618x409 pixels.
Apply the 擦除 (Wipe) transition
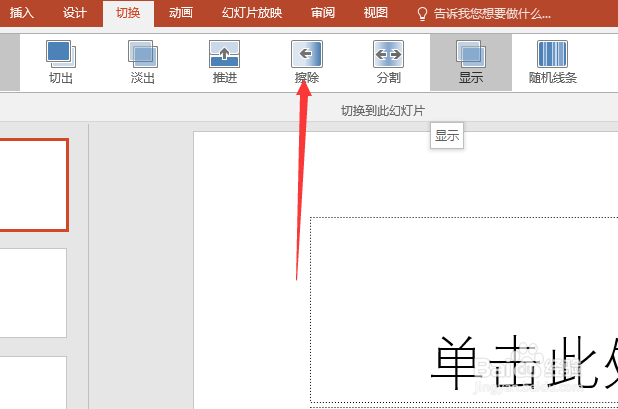307,62
